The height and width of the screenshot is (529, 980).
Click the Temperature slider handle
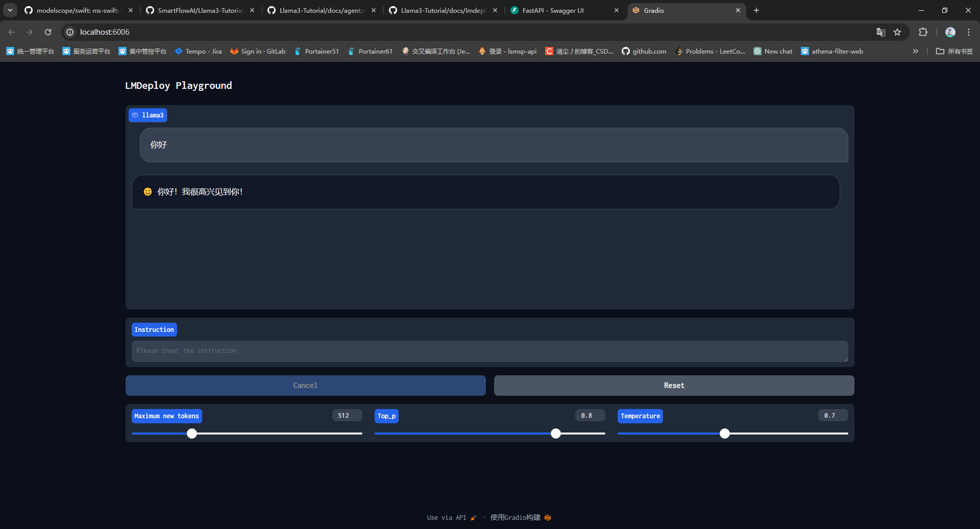pos(725,434)
